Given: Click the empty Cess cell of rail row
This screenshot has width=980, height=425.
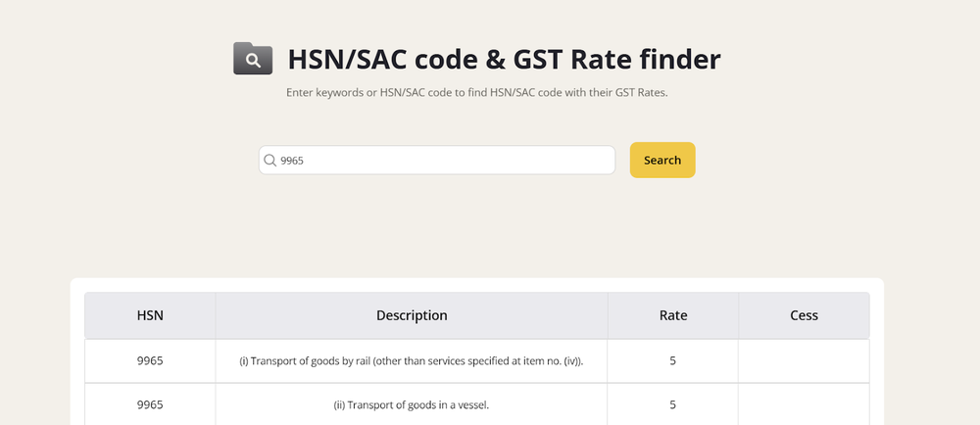Looking at the screenshot, I should click(804, 360).
